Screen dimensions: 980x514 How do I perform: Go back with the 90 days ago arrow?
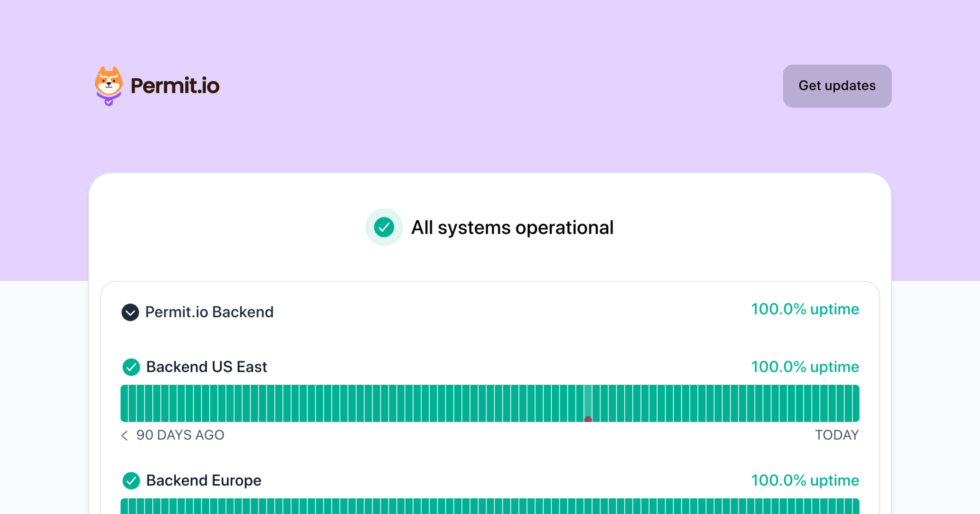(x=125, y=436)
